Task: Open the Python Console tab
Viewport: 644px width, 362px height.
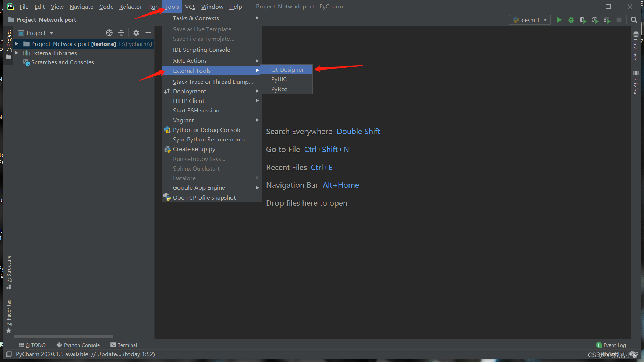Action: (78, 345)
